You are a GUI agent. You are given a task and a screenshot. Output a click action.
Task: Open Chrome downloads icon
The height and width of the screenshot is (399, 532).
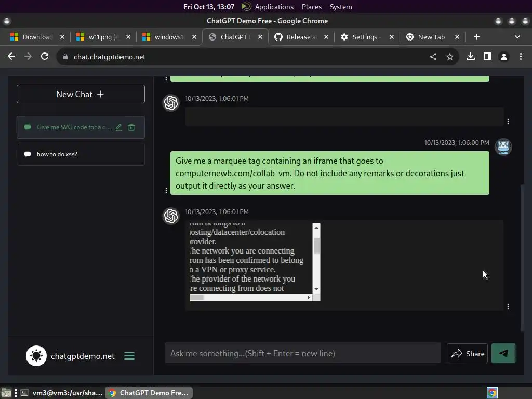click(471, 56)
